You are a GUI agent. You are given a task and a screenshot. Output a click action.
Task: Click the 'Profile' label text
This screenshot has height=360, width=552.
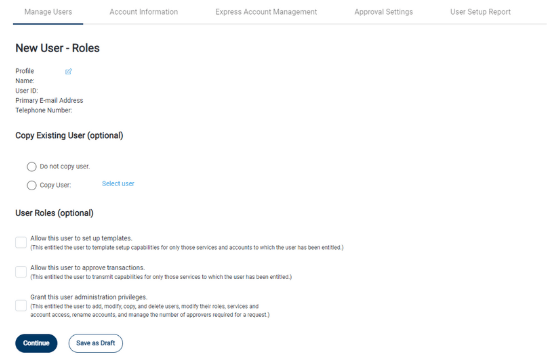point(25,71)
